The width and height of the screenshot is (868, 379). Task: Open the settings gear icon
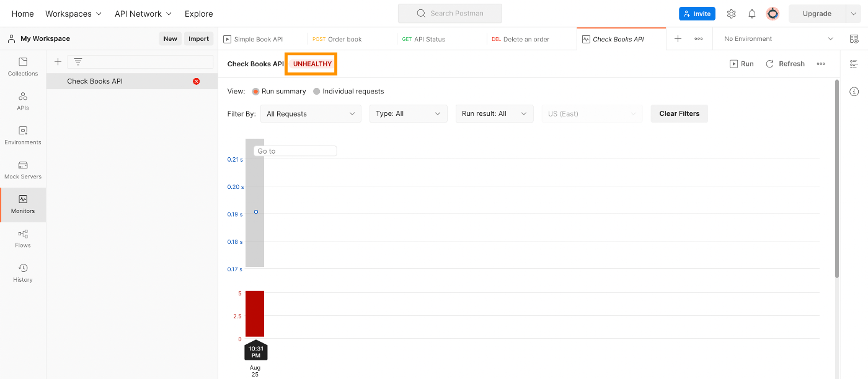pyautogui.click(x=731, y=14)
